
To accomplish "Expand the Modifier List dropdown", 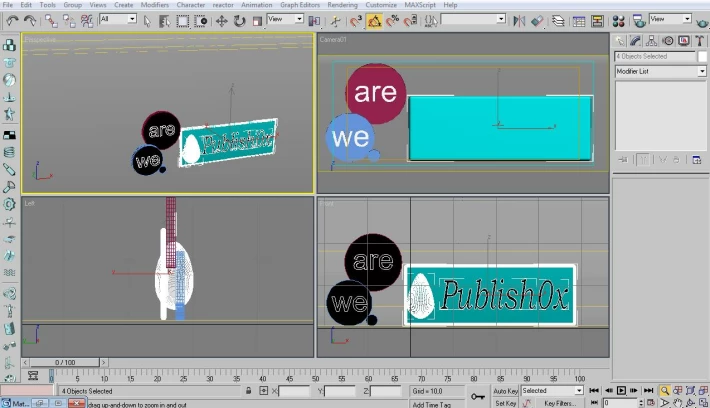I will (660, 72).
